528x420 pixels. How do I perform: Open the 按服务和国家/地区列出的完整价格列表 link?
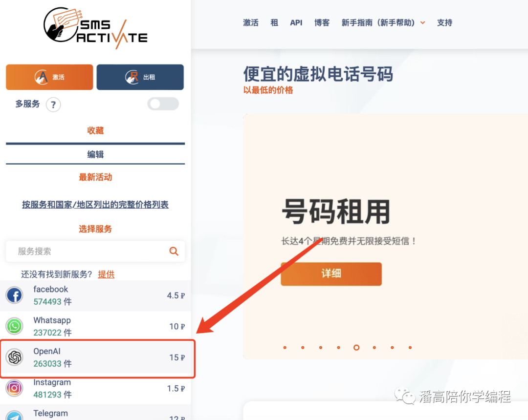95,205
